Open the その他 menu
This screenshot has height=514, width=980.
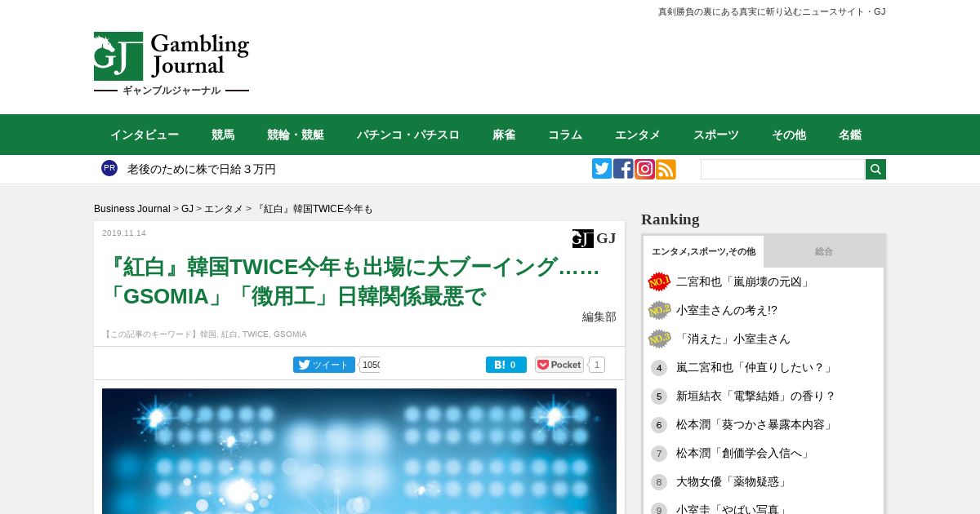coord(789,135)
